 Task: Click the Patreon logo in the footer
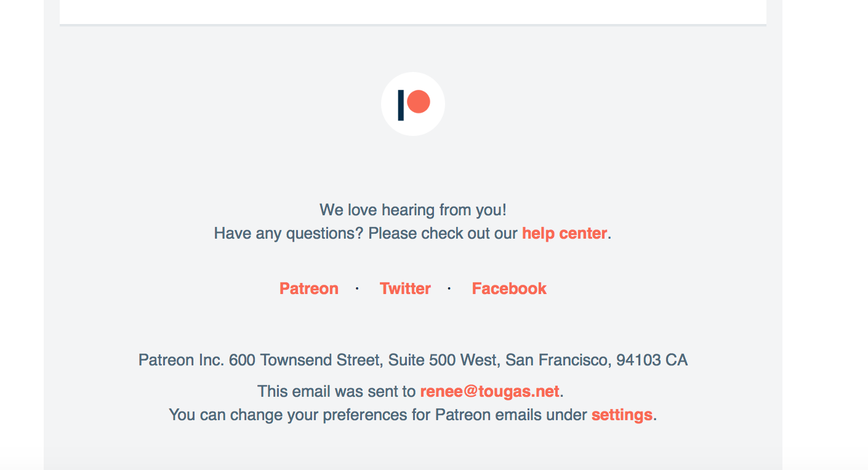(x=413, y=104)
